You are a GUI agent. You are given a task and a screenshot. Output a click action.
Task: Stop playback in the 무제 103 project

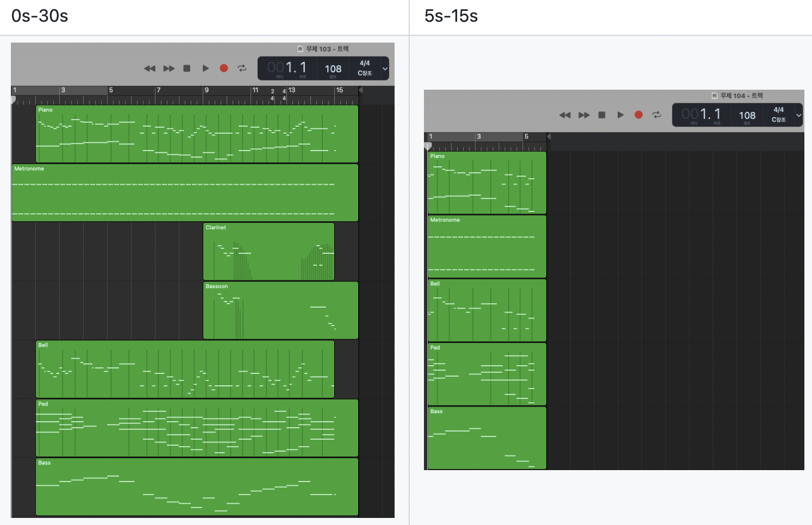[187, 68]
